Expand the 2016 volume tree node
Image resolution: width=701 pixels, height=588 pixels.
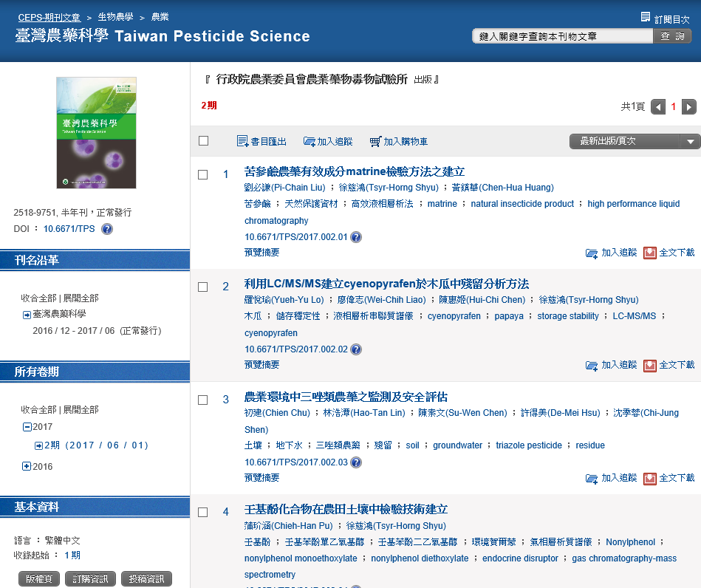[27, 466]
